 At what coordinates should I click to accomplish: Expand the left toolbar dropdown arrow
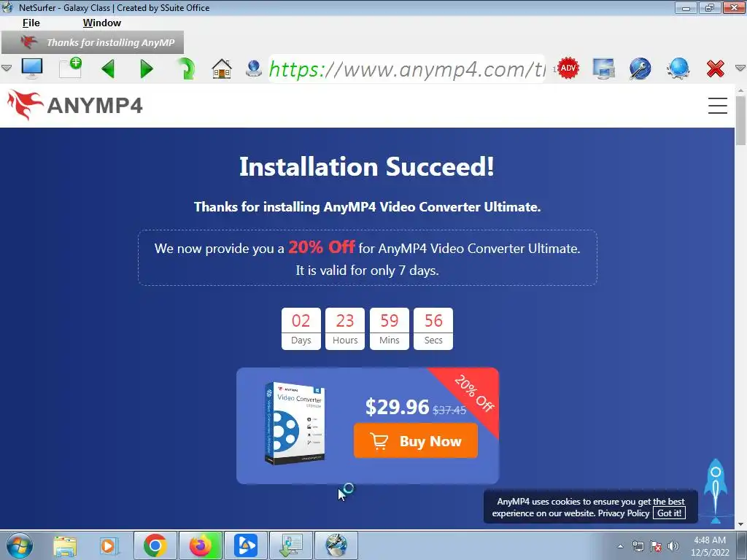(6, 69)
